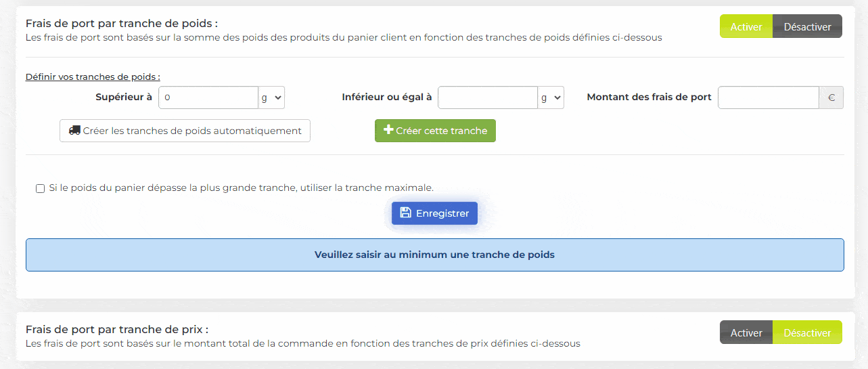Open the unit dropdown for Inférieur ou égal à

[551, 97]
